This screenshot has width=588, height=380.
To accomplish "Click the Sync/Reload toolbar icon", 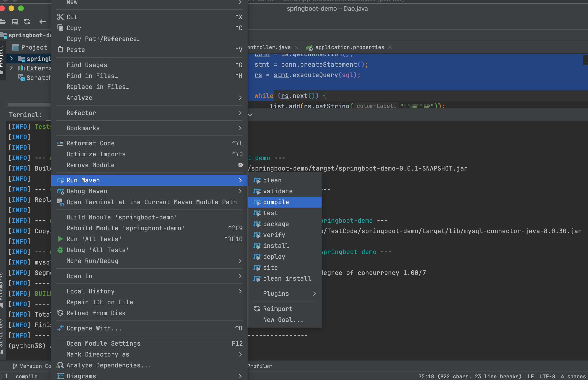I will pyautogui.click(x=27, y=22).
